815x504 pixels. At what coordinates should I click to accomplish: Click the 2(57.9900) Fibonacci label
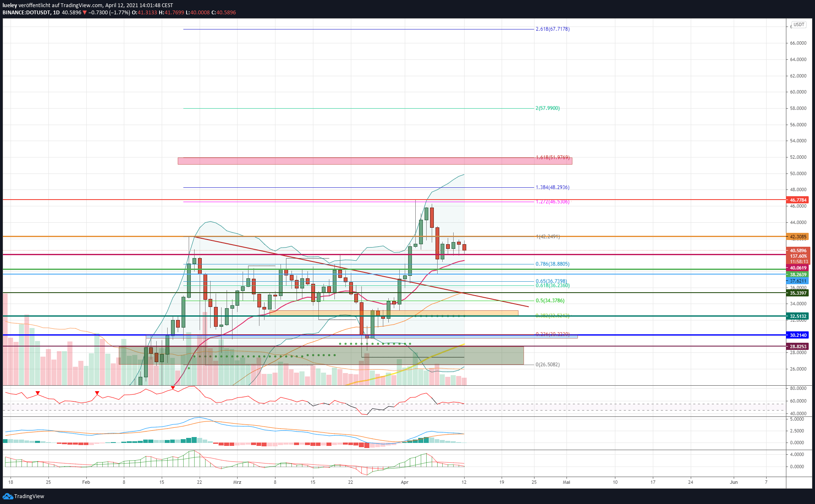[x=548, y=108]
